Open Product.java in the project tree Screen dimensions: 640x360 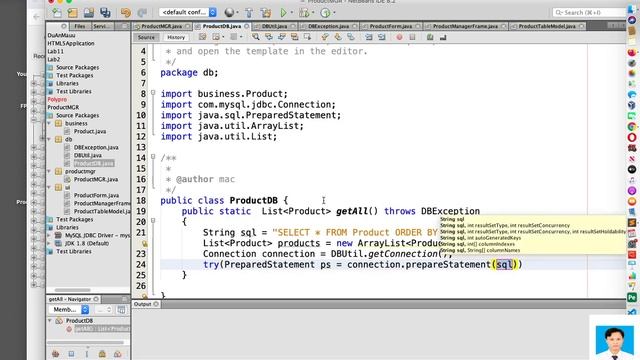pos(90,131)
